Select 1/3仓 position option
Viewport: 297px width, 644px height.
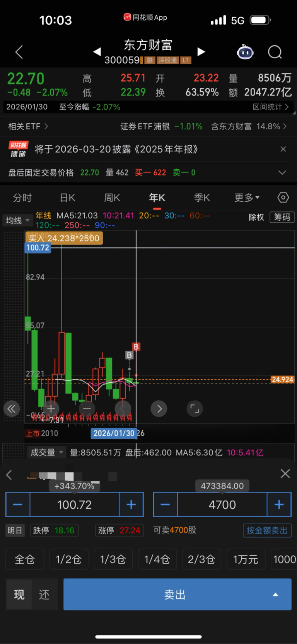tap(113, 559)
